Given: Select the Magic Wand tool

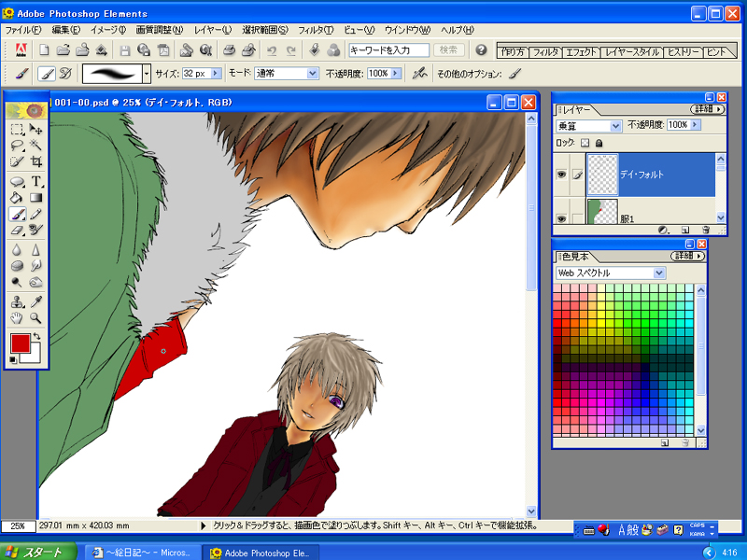Looking at the screenshot, I should (x=35, y=146).
